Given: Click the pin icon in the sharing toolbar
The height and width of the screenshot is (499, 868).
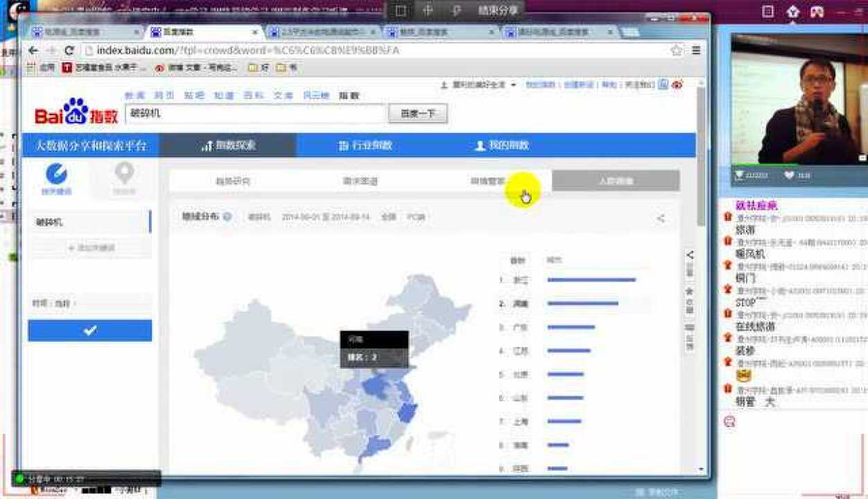Looking at the screenshot, I should coord(455,10).
